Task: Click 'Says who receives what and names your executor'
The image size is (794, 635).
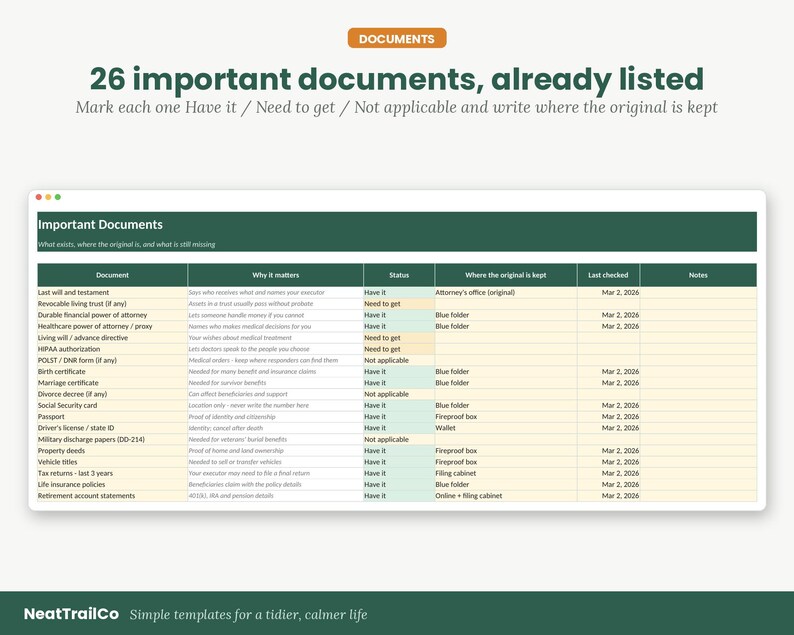Action: tap(257, 293)
